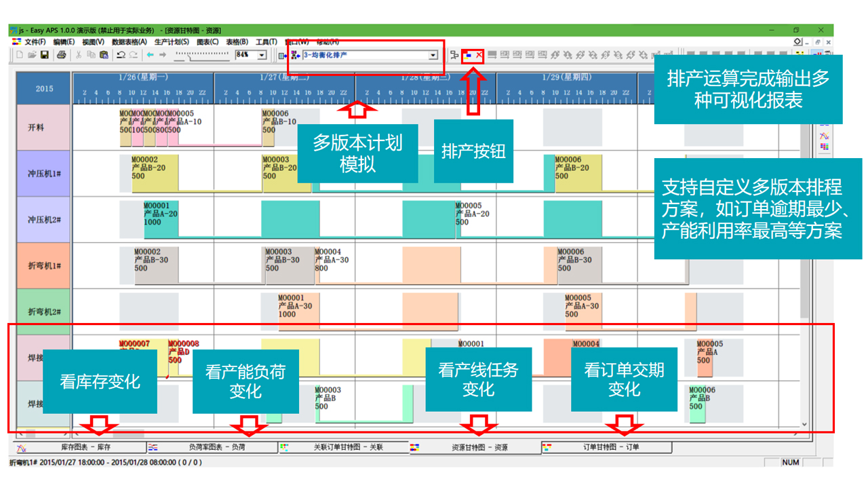Expand the 3-均衡化排产 plan version dropdown
This screenshot has height=494, width=868.
click(x=433, y=55)
